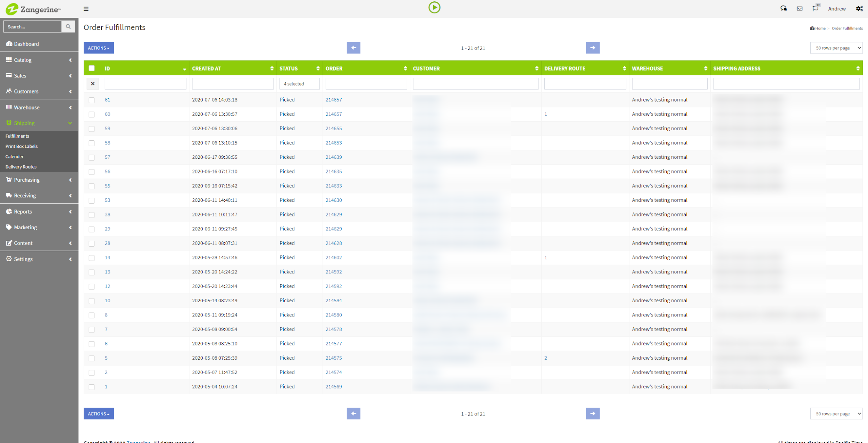Open fulfillment ID 38 link
The width and height of the screenshot is (868, 443).
pos(108,214)
